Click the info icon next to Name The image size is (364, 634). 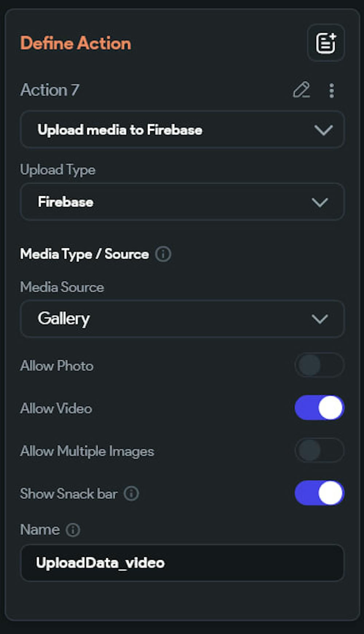pyautogui.click(x=73, y=530)
